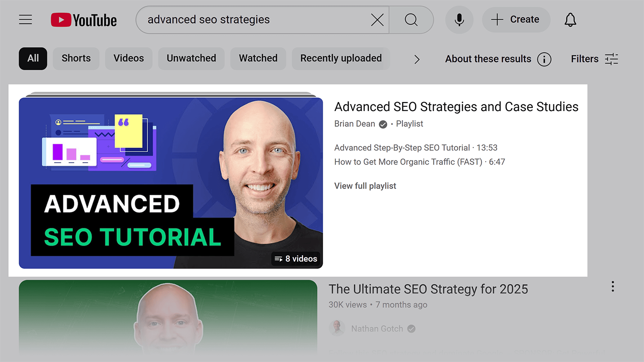Play How to Get More Organic Traffic video

tap(419, 162)
